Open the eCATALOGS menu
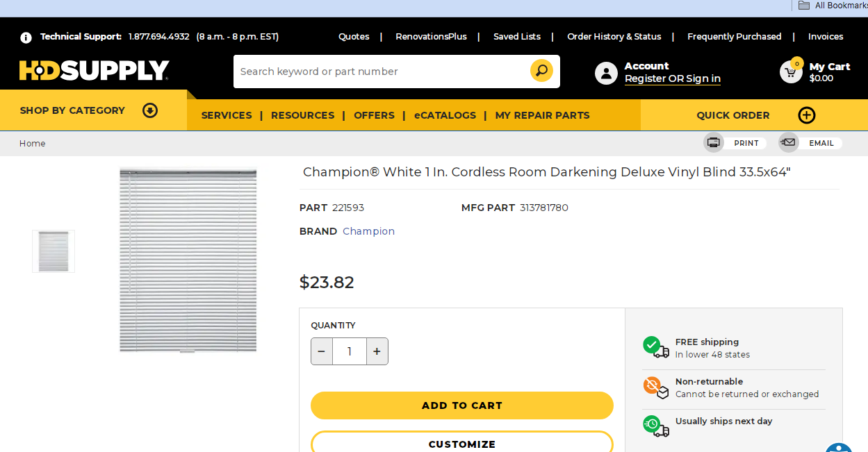This screenshot has width=868, height=452. (445, 115)
